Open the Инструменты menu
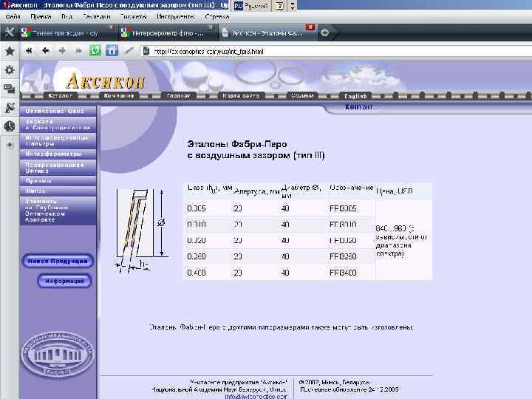 [x=175, y=16]
